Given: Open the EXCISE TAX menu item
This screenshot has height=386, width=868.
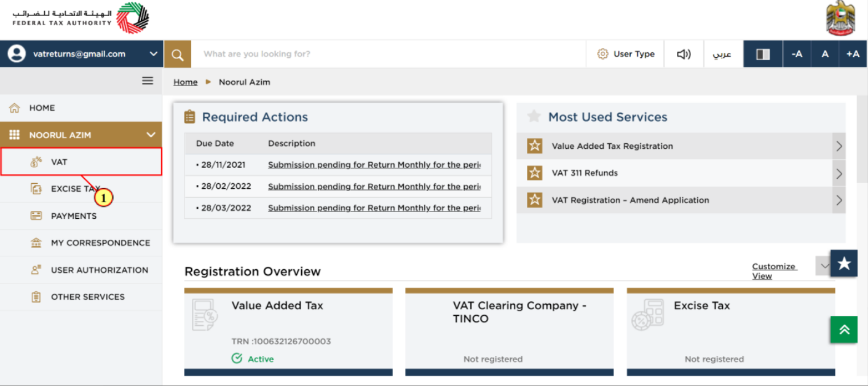Looking at the screenshot, I should click(81, 189).
